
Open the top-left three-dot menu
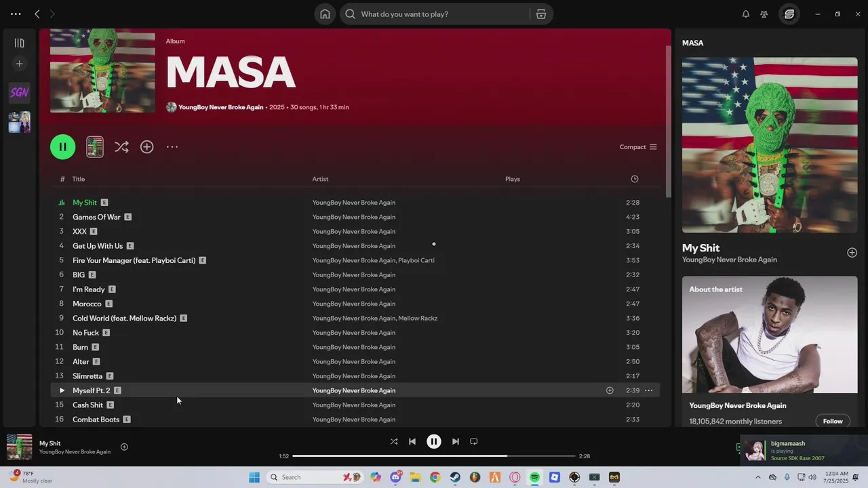click(x=16, y=14)
